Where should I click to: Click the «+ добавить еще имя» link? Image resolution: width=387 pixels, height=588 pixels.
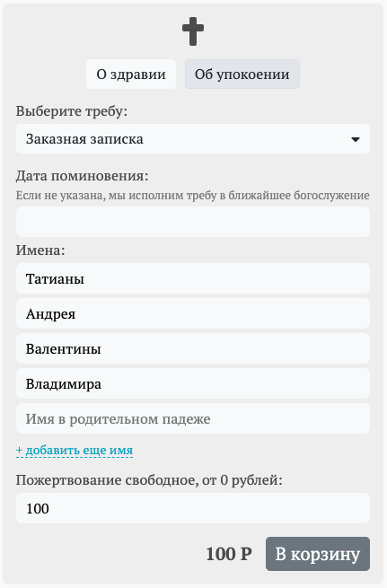pyautogui.click(x=75, y=450)
